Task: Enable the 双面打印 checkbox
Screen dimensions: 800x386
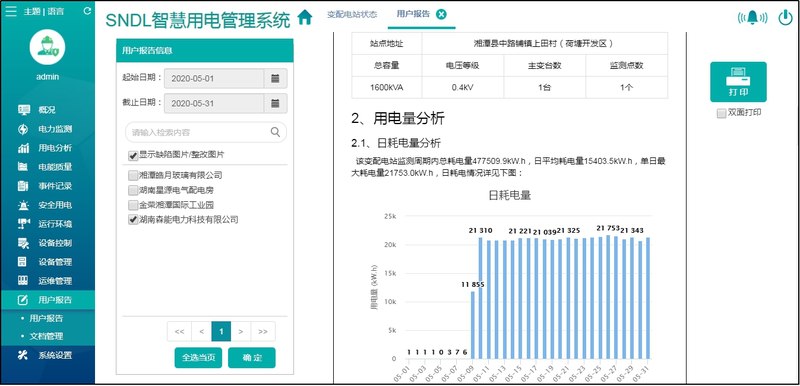Action: click(x=721, y=114)
